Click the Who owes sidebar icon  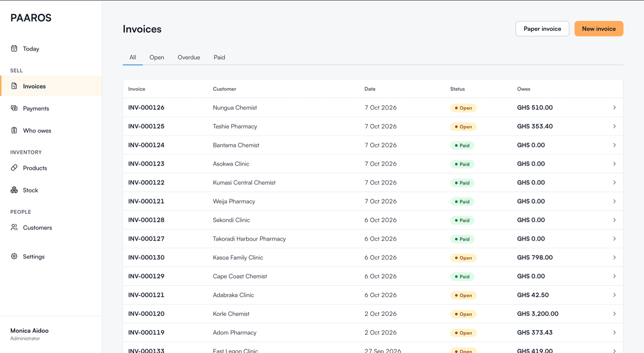(14, 130)
